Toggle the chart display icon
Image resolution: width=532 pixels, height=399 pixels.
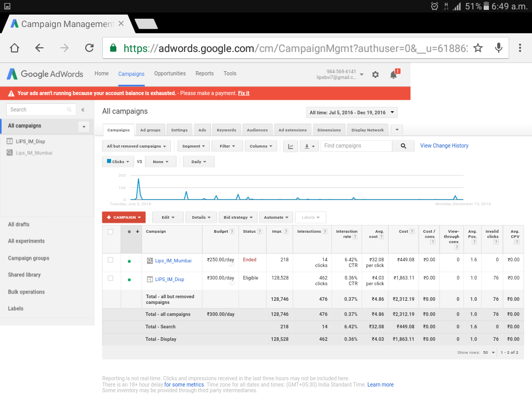click(290, 147)
